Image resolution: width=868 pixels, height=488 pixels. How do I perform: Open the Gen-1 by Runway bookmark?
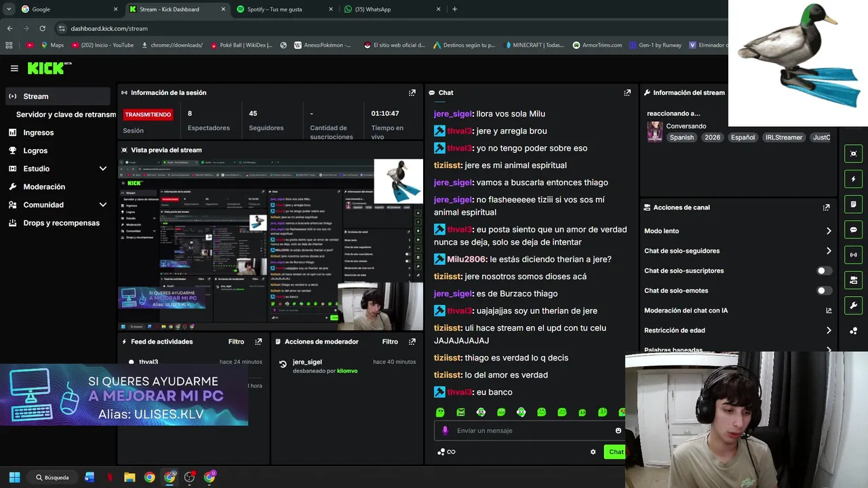655,45
